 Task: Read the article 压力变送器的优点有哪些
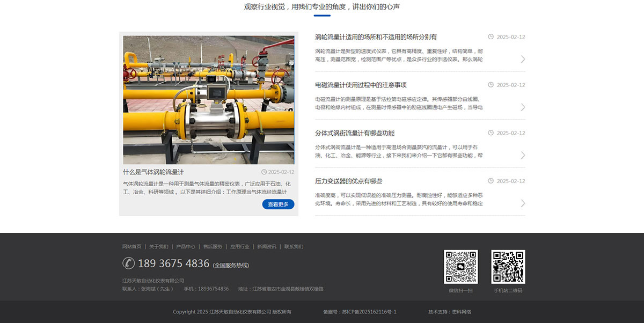point(348,181)
